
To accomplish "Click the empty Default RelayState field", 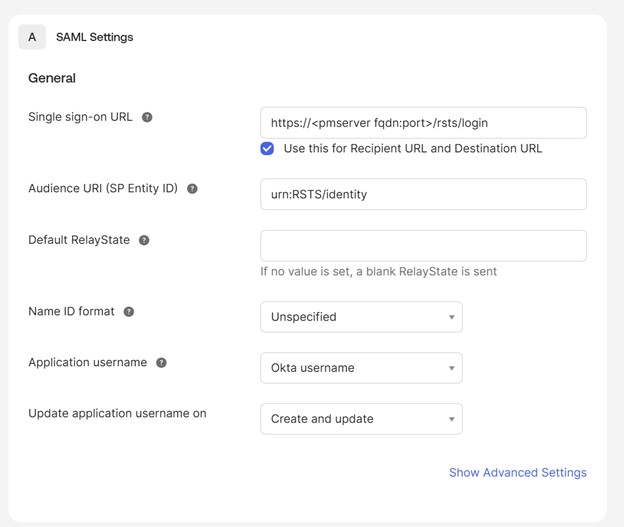I will (x=422, y=246).
